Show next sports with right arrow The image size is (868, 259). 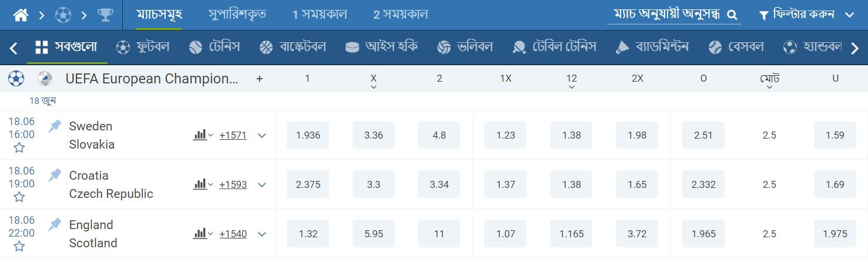[855, 48]
